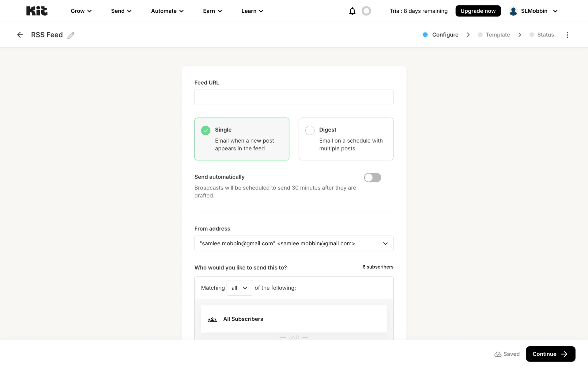This screenshot has width=588, height=368.
Task: Open the Grow menu
Action: click(x=81, y=11)
